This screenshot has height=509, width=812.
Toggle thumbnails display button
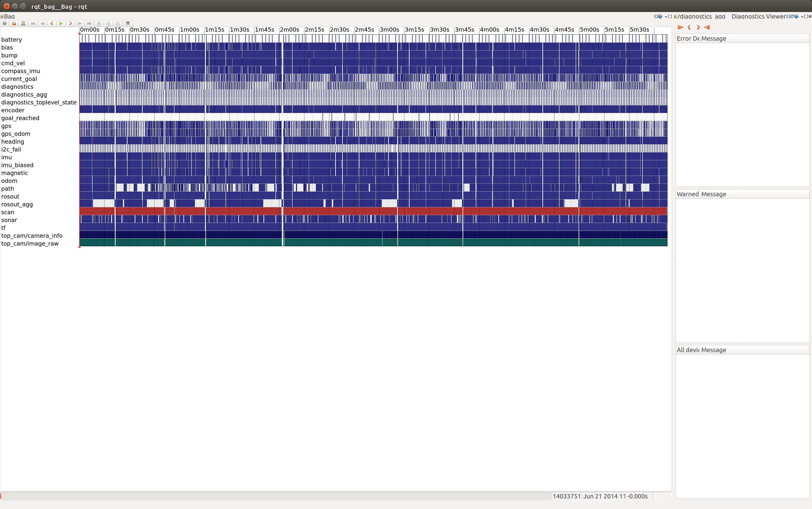pyautogui.click(x=128, y=23)
